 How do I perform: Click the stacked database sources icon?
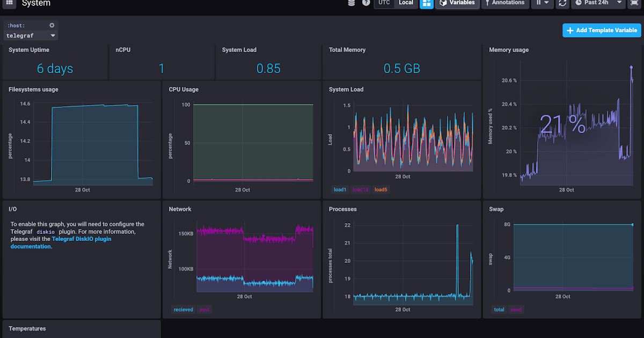pyautogui.click(x=352, y=3)
